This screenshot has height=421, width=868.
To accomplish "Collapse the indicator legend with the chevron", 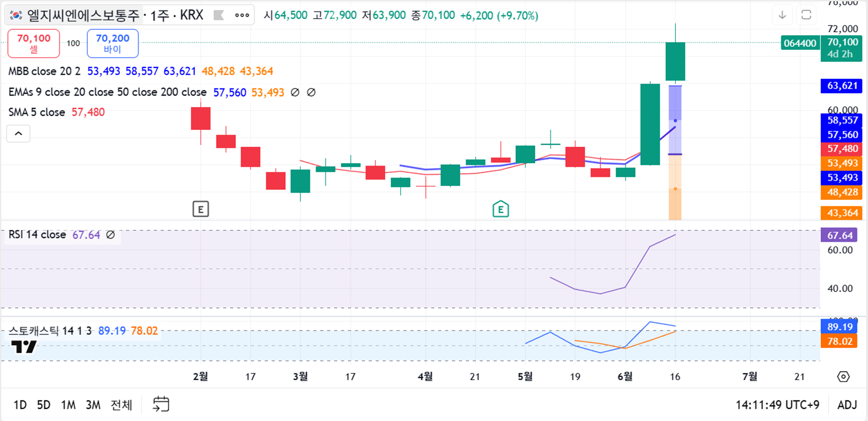I will [x=18, y=134].
